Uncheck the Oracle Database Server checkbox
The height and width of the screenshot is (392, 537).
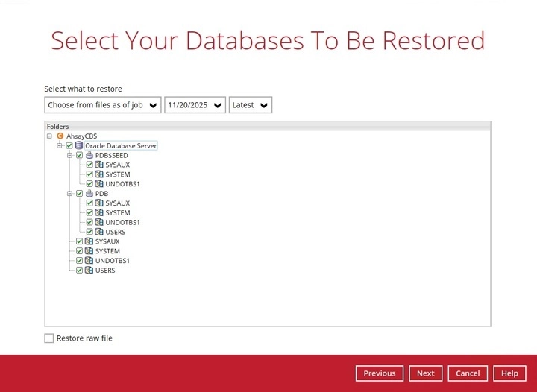point(69,146)
